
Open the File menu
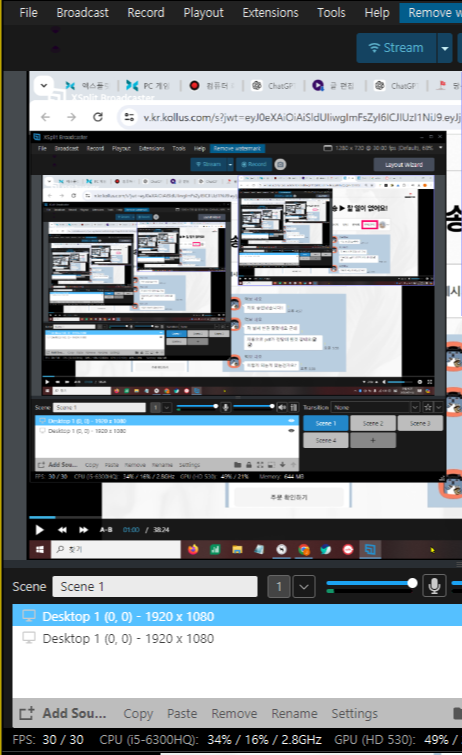click(28, 13)
